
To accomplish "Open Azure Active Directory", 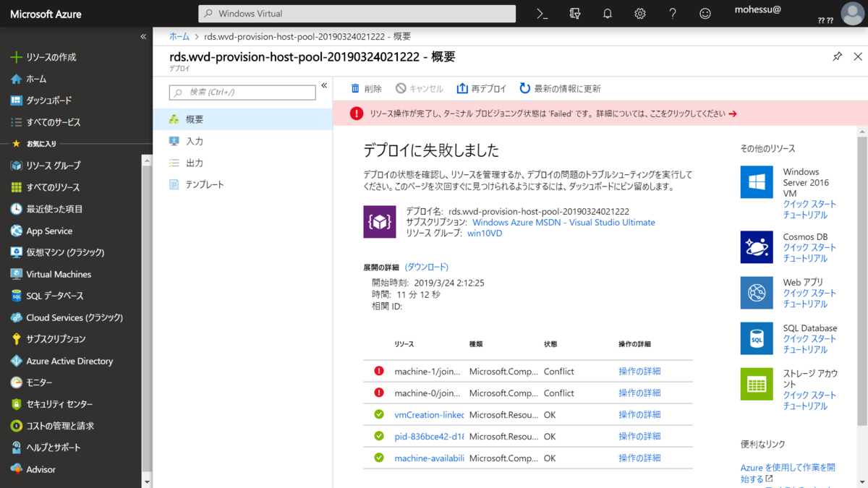I will (x=69, y=361).
